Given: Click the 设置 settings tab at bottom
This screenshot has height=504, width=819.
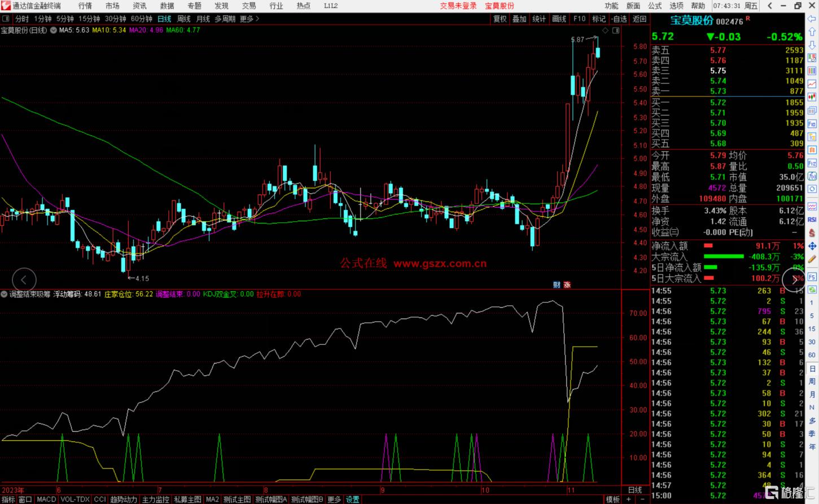Looking at the screenshot, I should click(353, 499).
